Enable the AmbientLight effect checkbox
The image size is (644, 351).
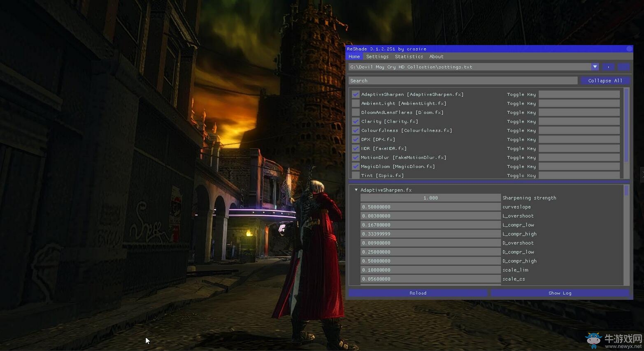point(356,104)
